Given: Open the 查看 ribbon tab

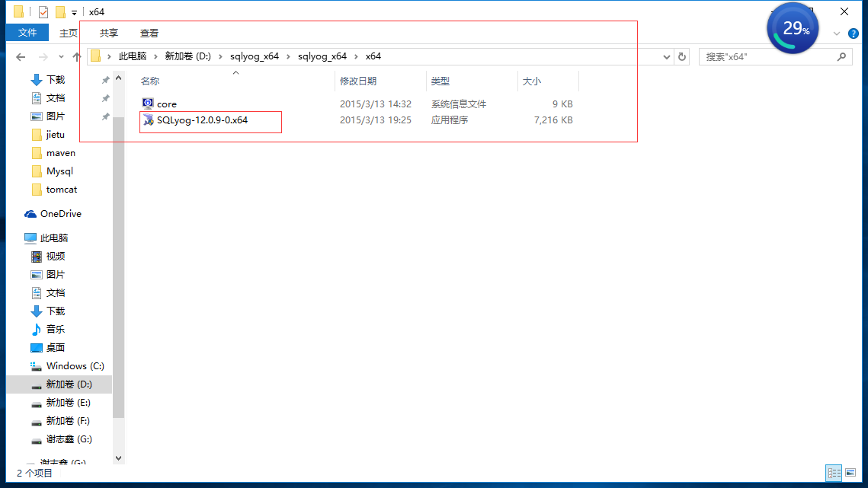Looking at the screenshot, I should point(149,33).
